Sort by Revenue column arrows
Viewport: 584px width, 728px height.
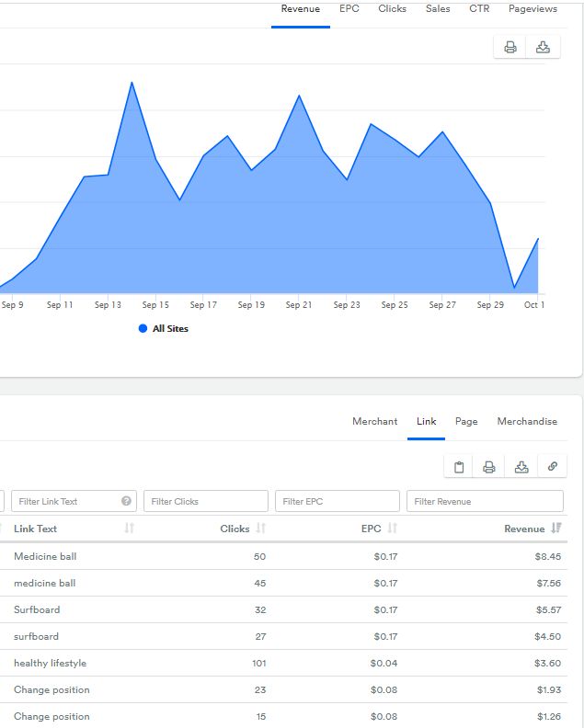pyautogui.click(x=556, y=528)
